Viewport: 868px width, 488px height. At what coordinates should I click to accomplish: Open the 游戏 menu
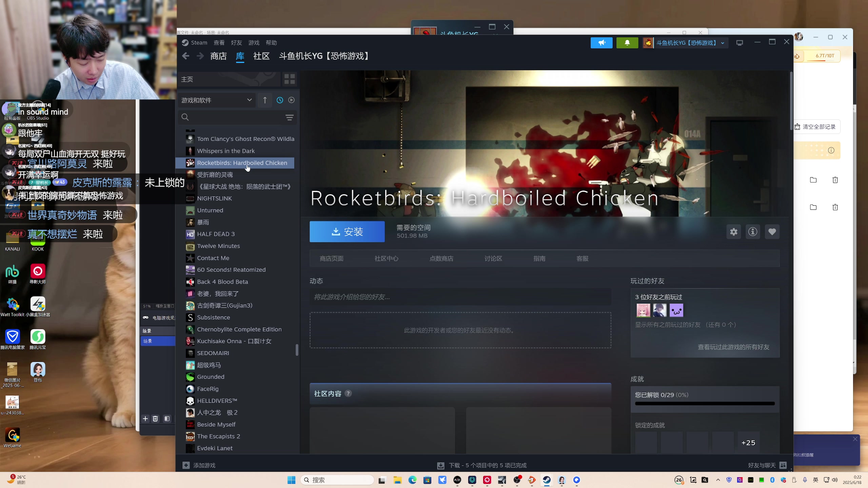click(254, 43)
